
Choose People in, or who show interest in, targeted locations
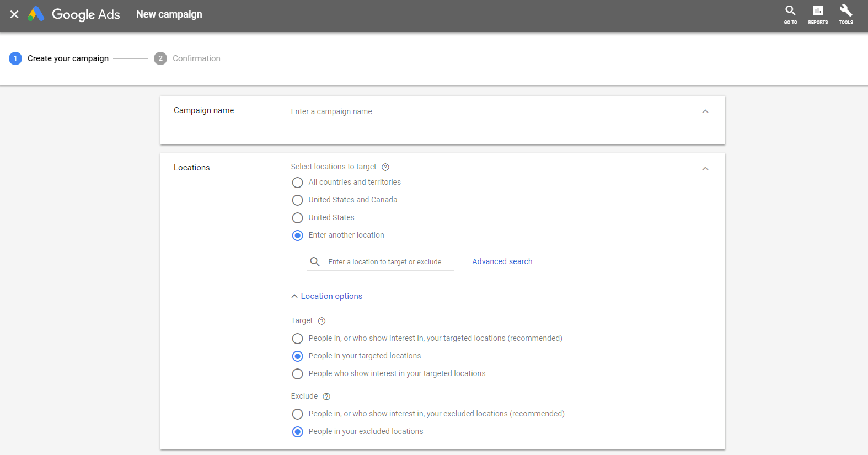(x=297, y=339)
